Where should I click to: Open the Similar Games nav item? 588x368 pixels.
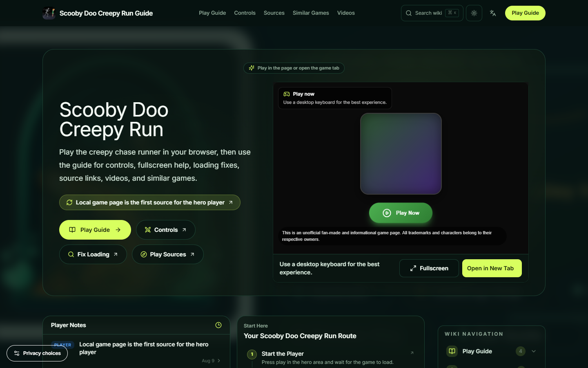311,13
